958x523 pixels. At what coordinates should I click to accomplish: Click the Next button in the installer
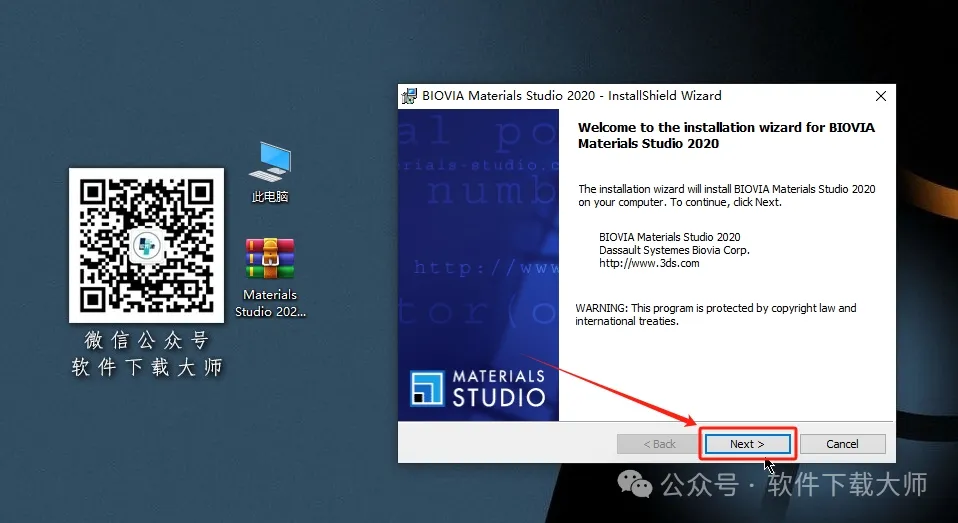[746, 444]
